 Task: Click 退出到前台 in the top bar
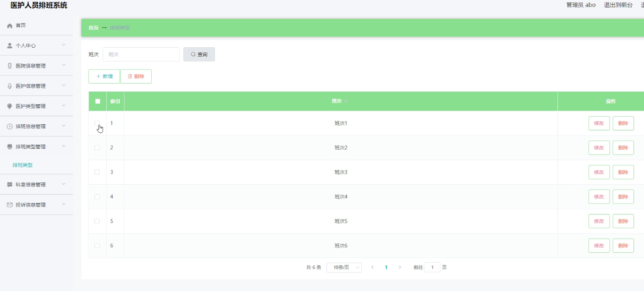618,5
